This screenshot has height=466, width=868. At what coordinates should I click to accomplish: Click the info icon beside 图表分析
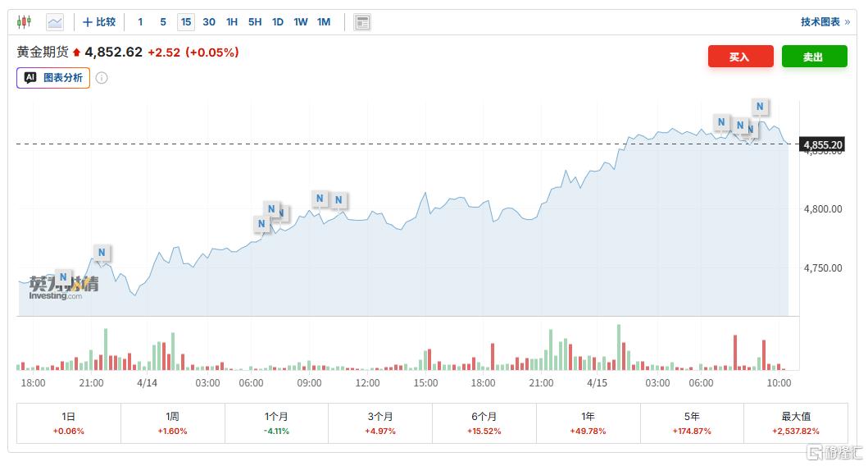(102, 78)
